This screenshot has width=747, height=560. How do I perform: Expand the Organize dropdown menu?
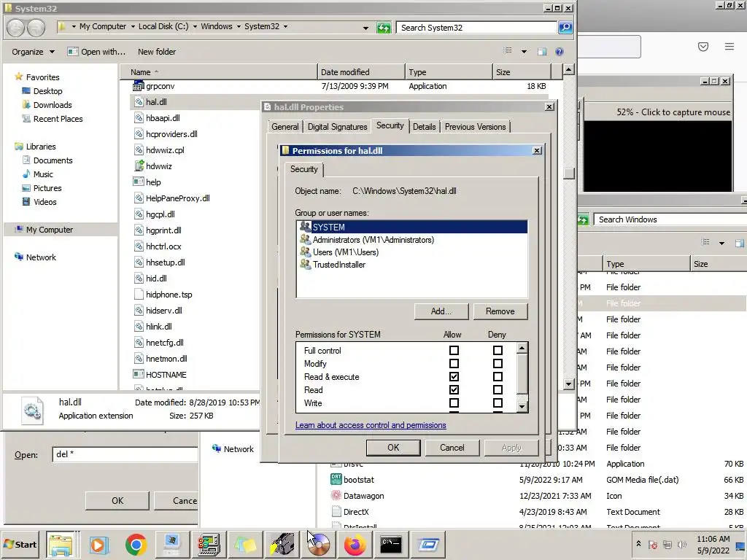[33, 52]
